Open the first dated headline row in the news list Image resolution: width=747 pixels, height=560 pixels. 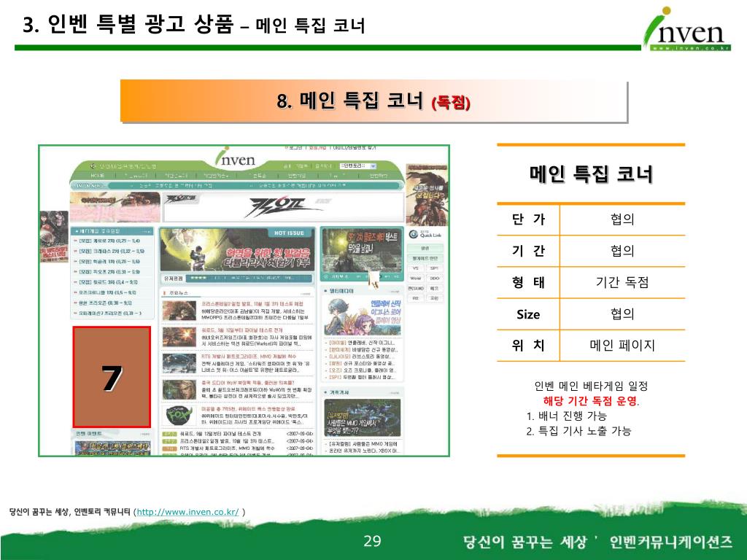238,434
